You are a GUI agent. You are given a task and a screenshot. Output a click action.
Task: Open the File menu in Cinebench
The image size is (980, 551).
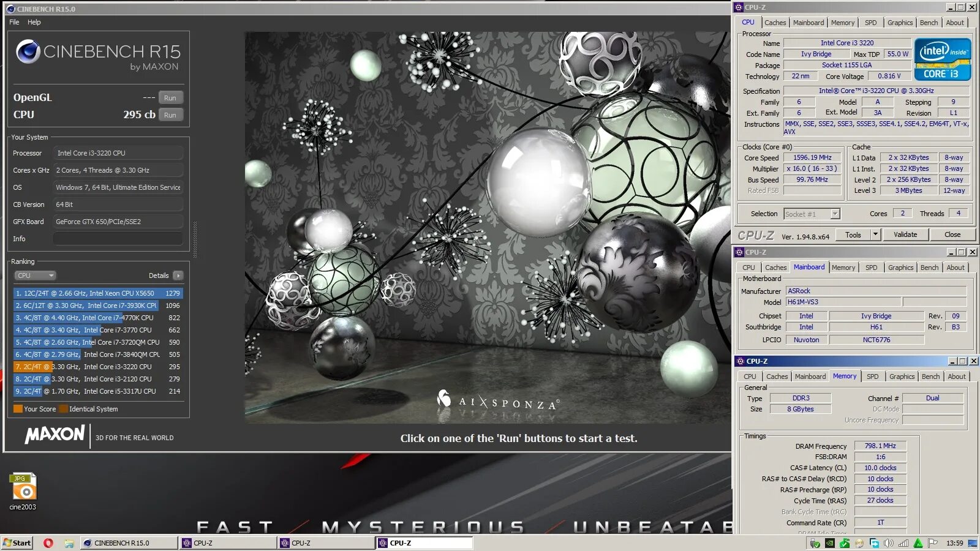coord(14,22)
